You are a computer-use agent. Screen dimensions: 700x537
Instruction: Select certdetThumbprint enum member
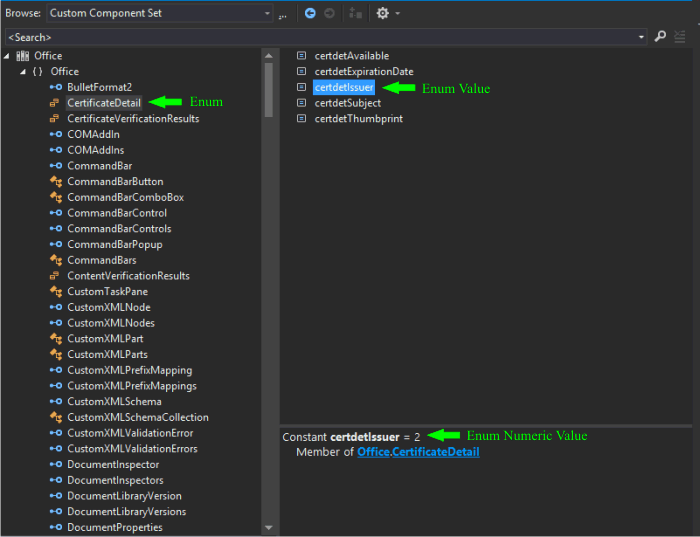[x=358, y=119]
